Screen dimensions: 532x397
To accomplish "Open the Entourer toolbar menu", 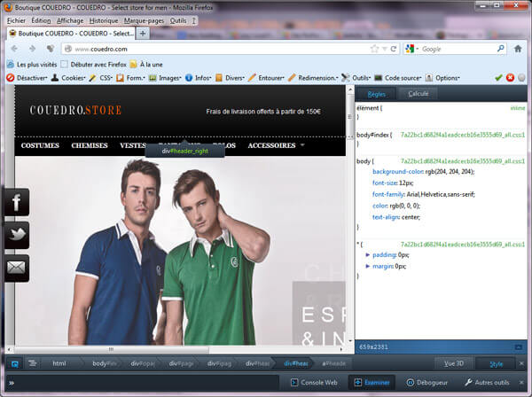I will [266, 78].
